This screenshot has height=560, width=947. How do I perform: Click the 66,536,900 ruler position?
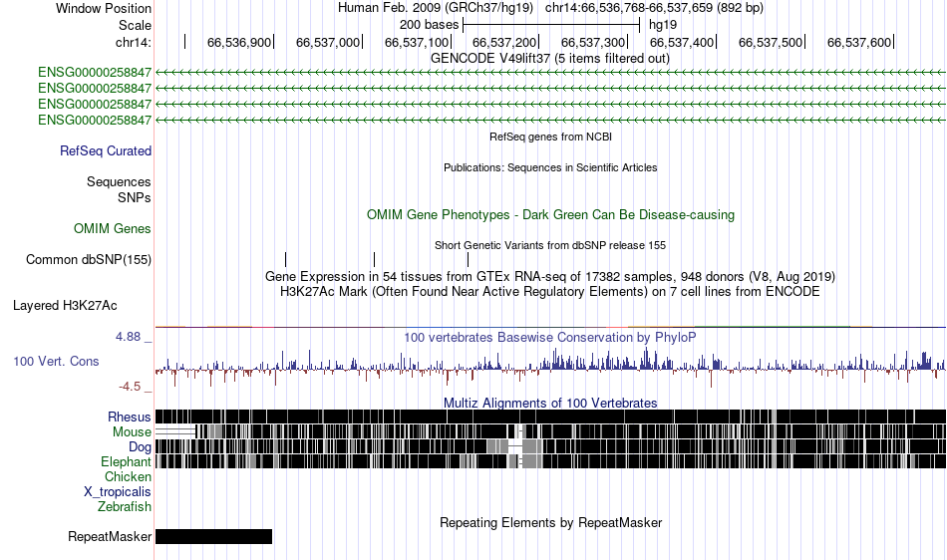(x=239, y=42)
